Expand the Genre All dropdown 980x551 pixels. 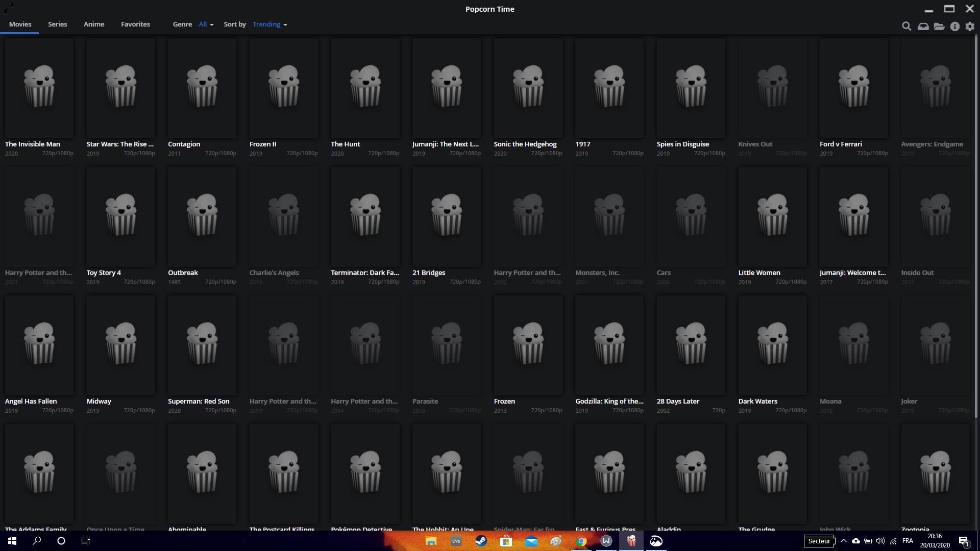point(206,24)
